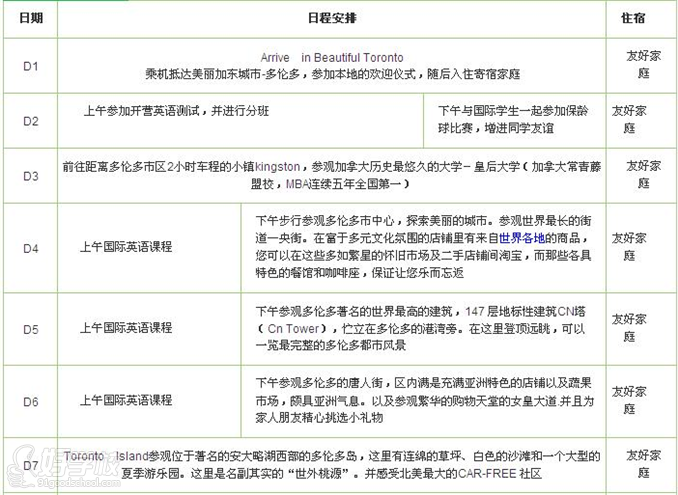The image size is (678, 495).
Task: Open the 世界各地 hyperlink
Action: click(x=522, y=238)
